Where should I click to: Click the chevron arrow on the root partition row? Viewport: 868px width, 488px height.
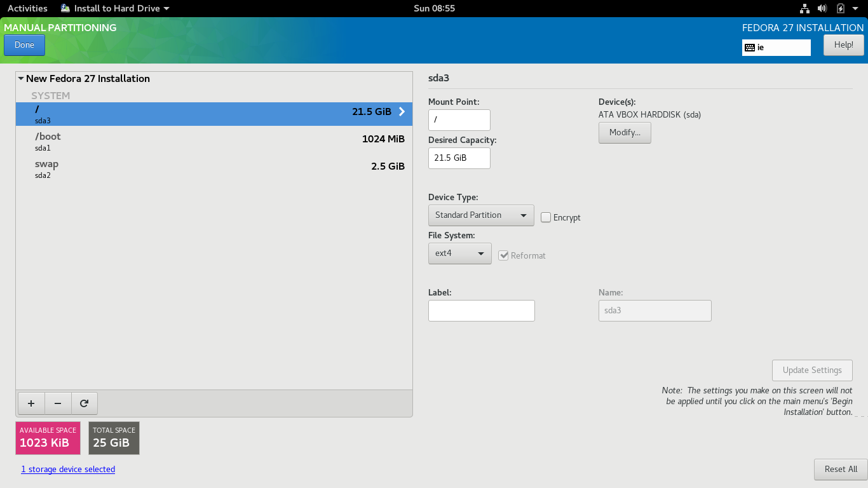[402, 112]
